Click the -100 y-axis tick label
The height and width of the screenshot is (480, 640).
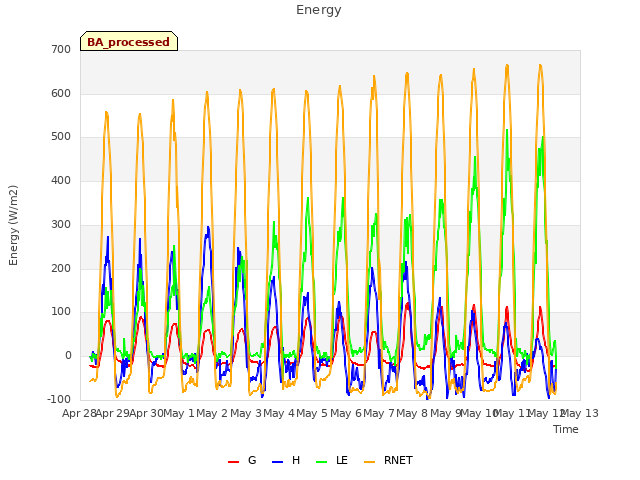[59, 399]
